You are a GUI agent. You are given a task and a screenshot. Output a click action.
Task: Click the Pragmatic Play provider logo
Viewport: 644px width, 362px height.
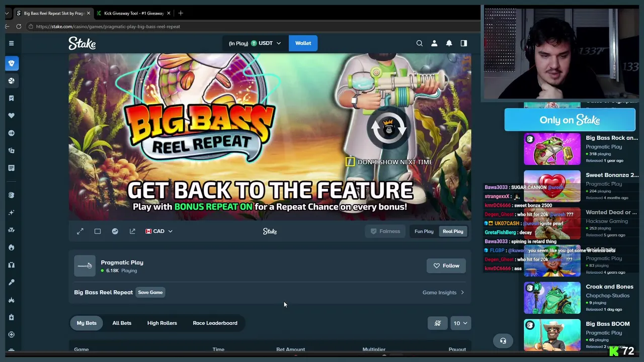(x=85, y=266)
